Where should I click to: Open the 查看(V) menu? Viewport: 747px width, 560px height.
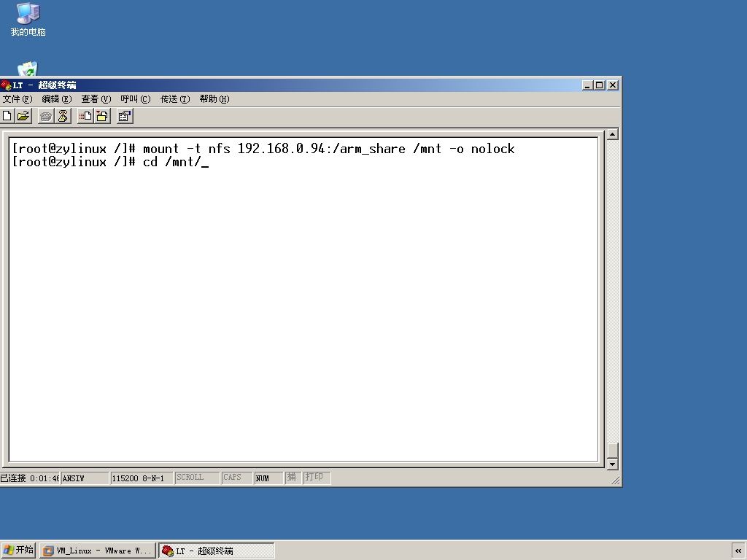click(96, 99)
